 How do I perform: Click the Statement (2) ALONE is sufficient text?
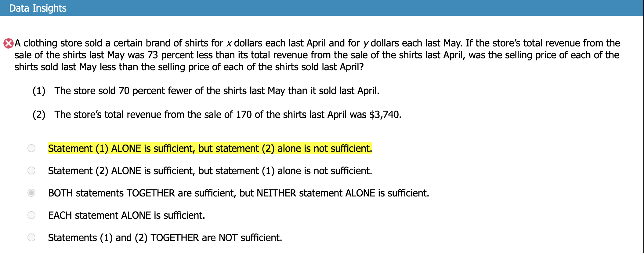(x=210, y=171)
